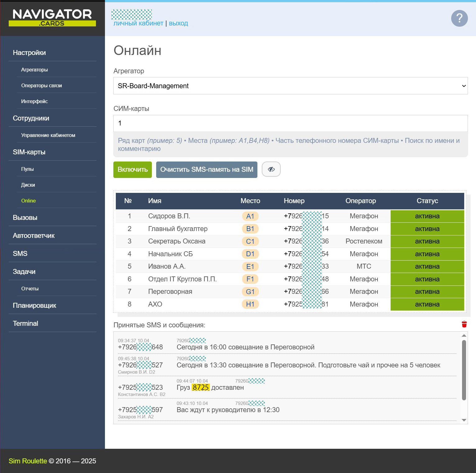This screenshot has width=476, height=473.
Task: Click active status of Сидоров В.П.
Action: (x=427, y=216)
